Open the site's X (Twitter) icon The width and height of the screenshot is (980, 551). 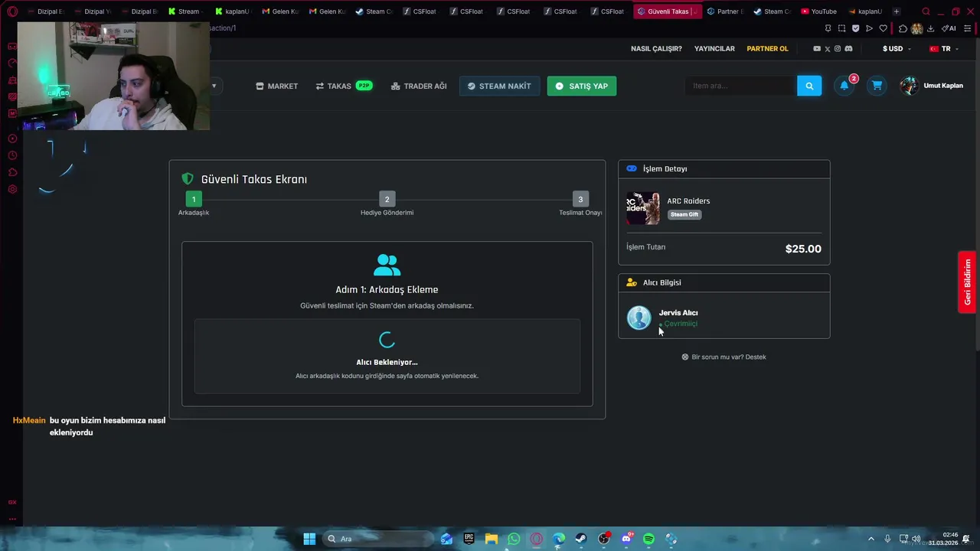(827, 49)
